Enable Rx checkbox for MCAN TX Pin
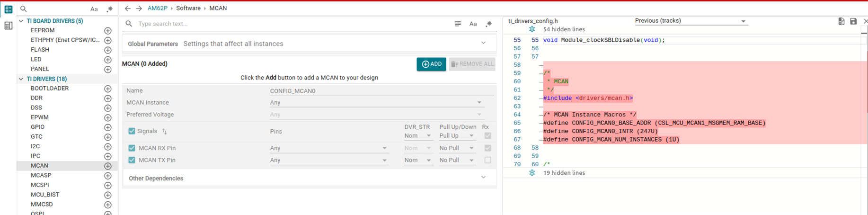868x215 pixels. 487,160
